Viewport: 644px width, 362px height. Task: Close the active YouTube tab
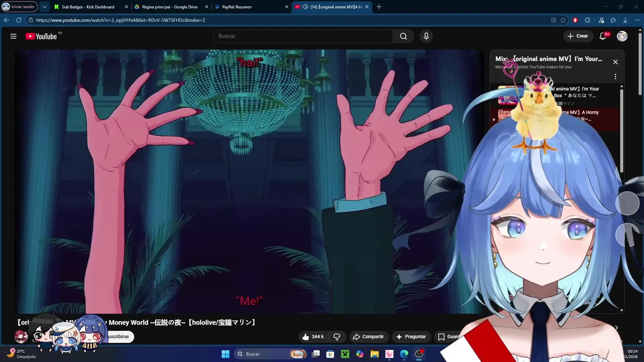point(367,7)
